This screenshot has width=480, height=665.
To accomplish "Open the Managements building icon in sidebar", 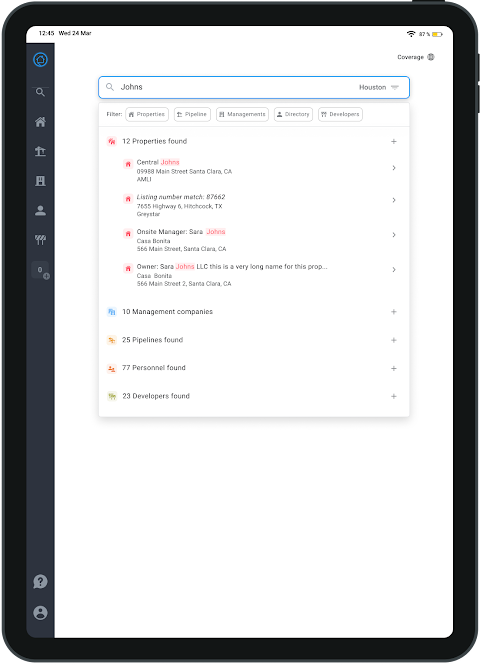I will point(40,181).
